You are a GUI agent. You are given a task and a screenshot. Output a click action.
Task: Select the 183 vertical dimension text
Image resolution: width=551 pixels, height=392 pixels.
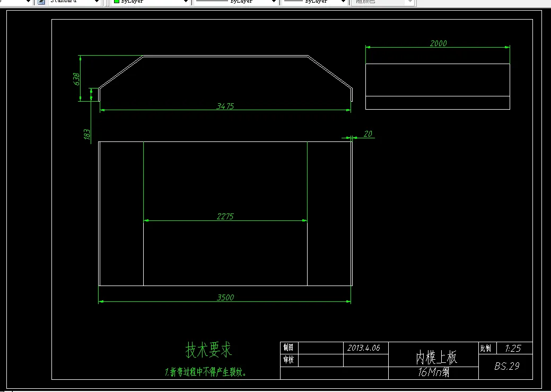(x=87, y=135)
